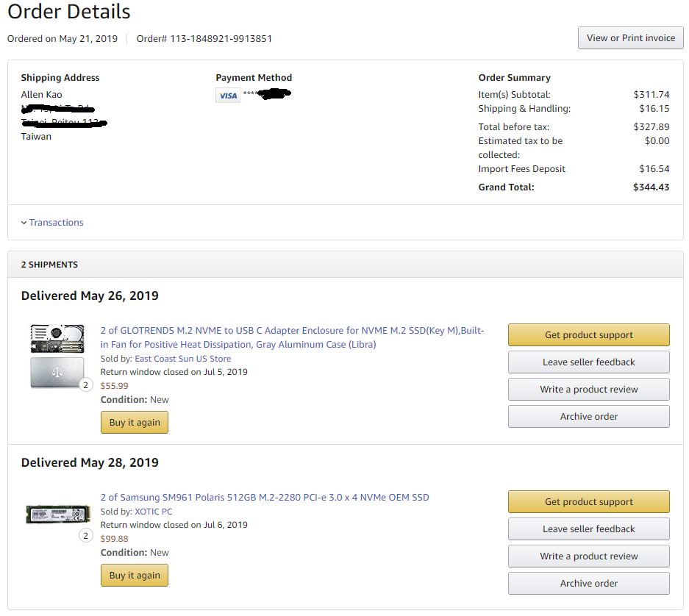The height and width of the screenshot is (616, 689).
Task: Leave seller feedback for XOTIC PC
Action: click(588, 529)
